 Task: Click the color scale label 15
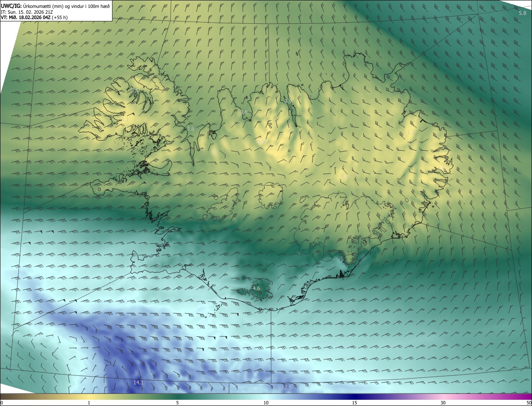tap(355, 403)
